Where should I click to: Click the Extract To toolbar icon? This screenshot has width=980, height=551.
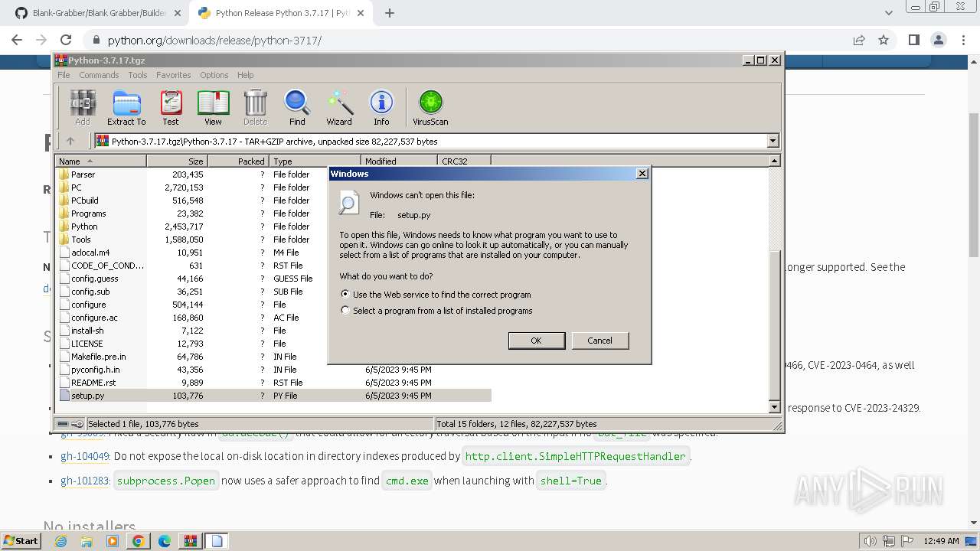point(126,107)
